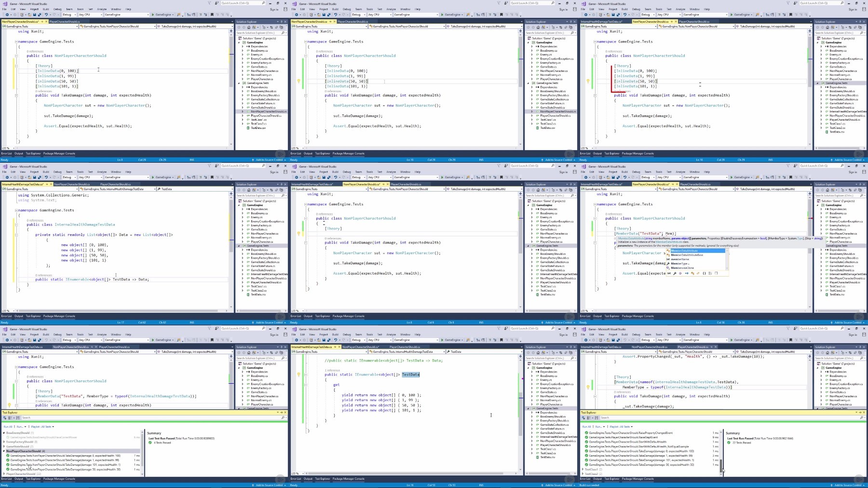Screen dimensions: 868x488
Task: Select MemberDataAttributeBase in the IntelliSense list
Action: pos(687,255)
